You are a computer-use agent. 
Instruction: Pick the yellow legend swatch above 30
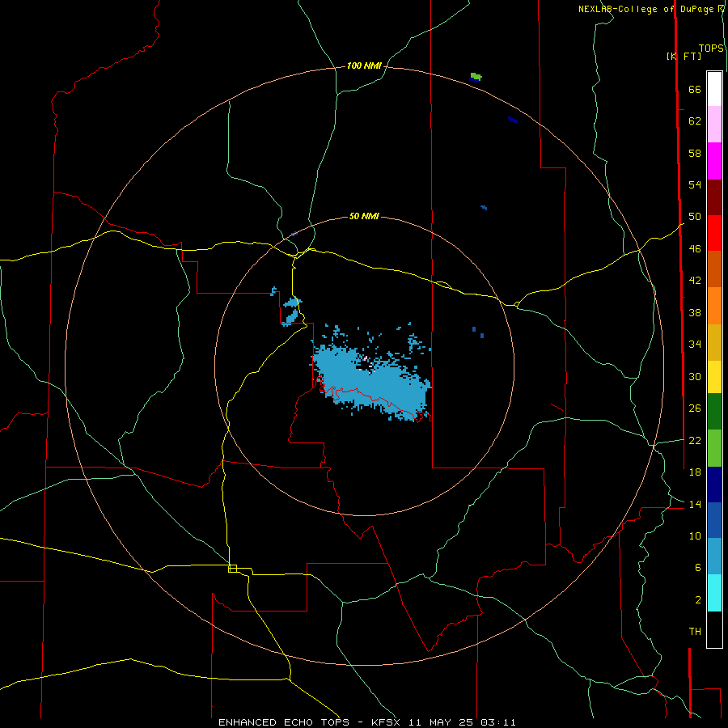click(x=714, y=377)
